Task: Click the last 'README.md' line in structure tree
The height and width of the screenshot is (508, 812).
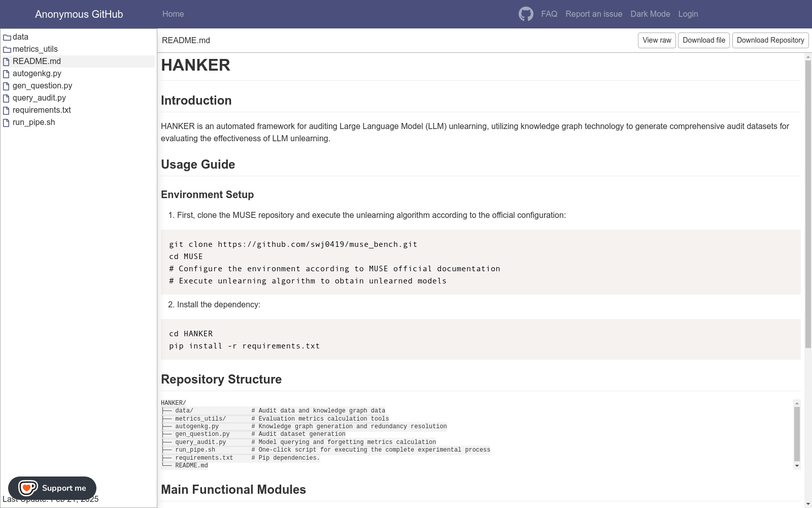Action: [x=185, y=465]
